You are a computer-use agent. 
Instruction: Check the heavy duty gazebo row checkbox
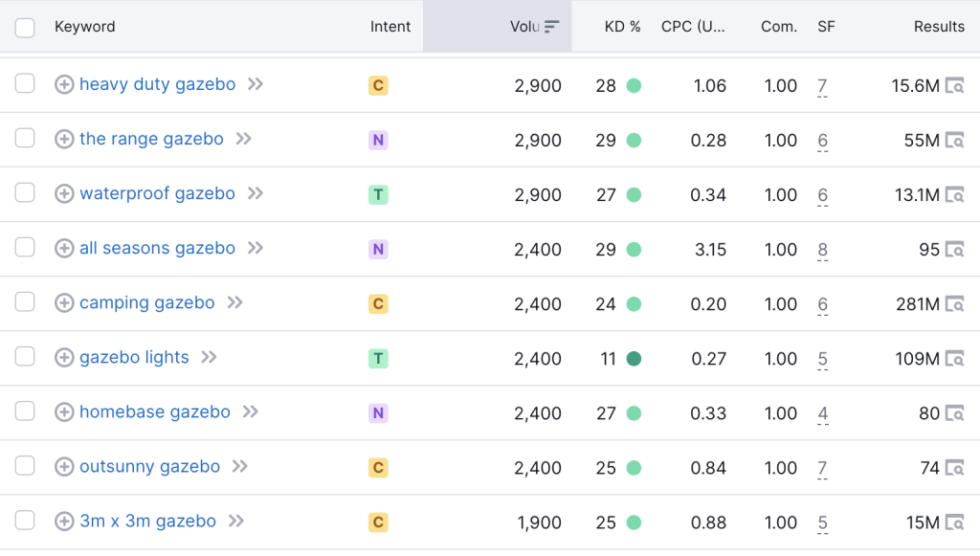(25, 83)
